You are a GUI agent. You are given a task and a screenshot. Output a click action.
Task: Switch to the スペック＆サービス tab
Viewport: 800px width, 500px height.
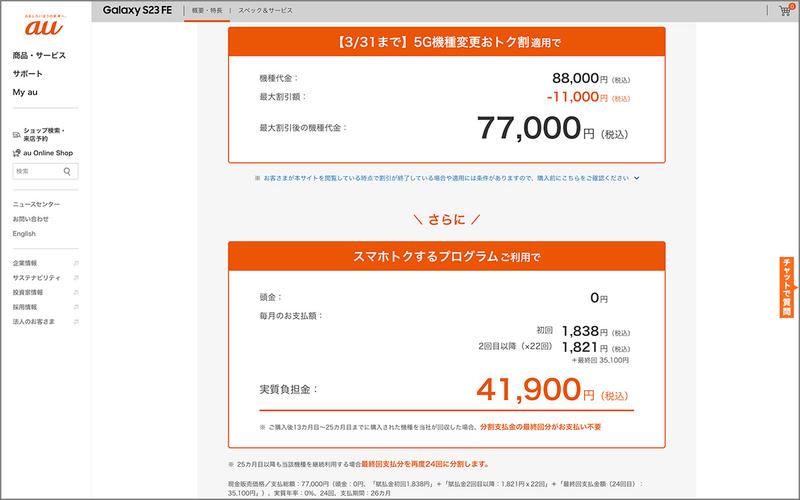point(265,10)
